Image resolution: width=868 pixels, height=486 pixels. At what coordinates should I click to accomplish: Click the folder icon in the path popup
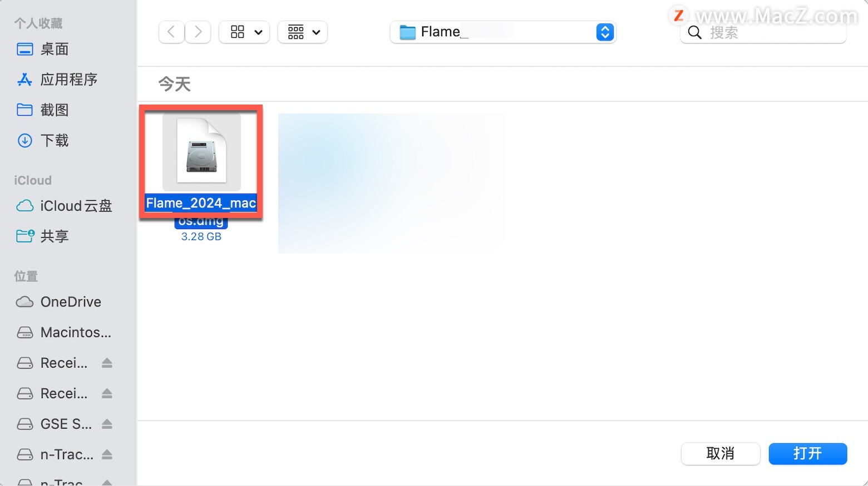408,32
